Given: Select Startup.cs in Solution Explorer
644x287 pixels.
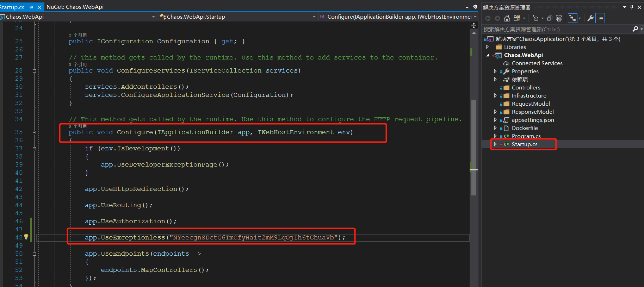Looking at the screenshot, I should point(525,144).
